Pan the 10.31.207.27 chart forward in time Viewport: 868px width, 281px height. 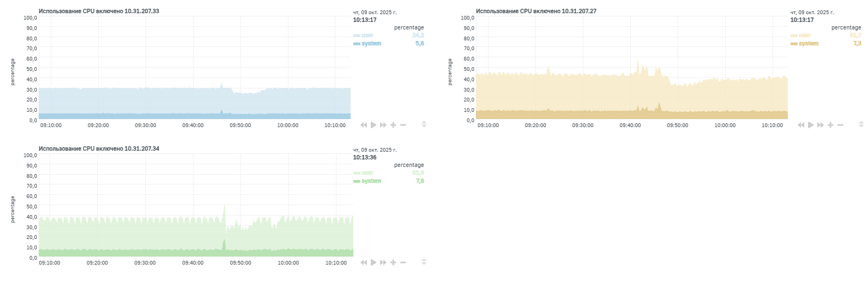[x=821, y=125]
